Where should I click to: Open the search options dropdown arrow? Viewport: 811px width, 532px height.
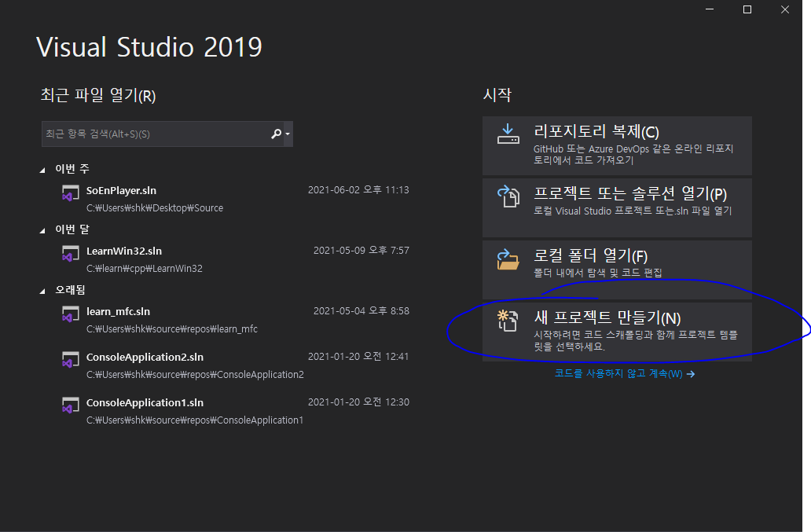click(288, 134)
